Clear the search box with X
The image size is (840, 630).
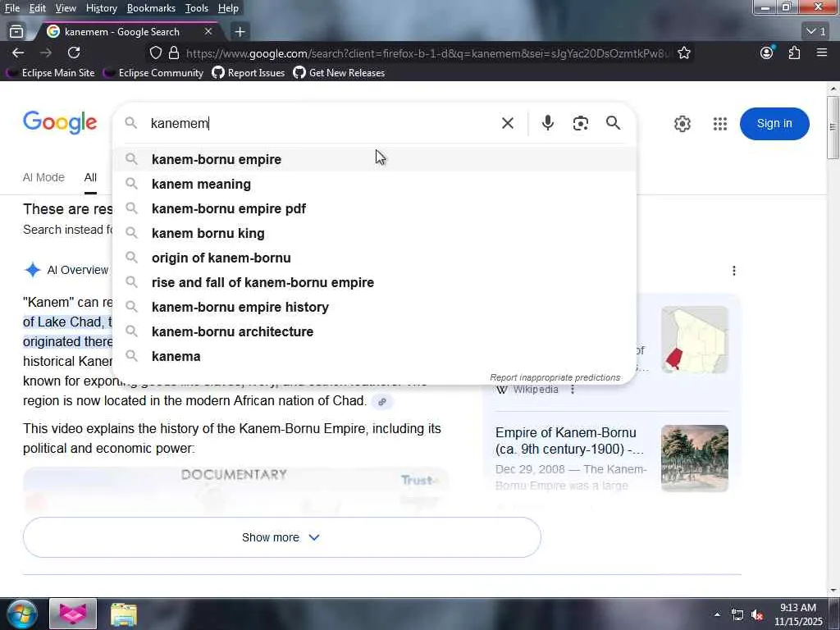tap(508, 123)
